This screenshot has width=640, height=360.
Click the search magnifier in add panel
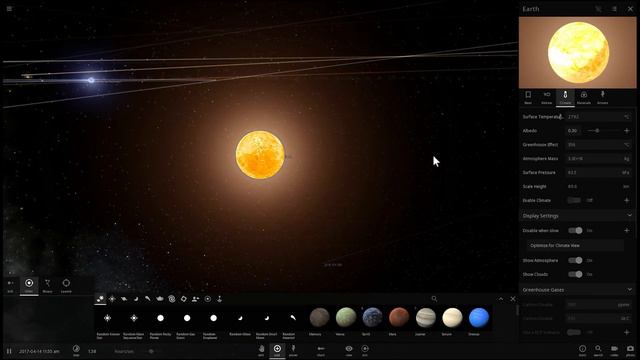[x=434, y=299]
